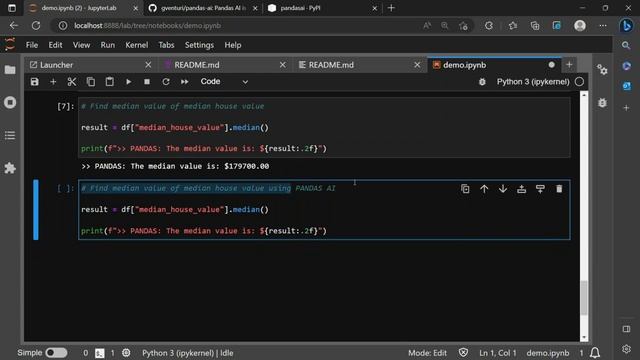640x360 pixels.
Task: Switch to the gventuri/pandas-ai browser tab
Action: click(203, 8)
